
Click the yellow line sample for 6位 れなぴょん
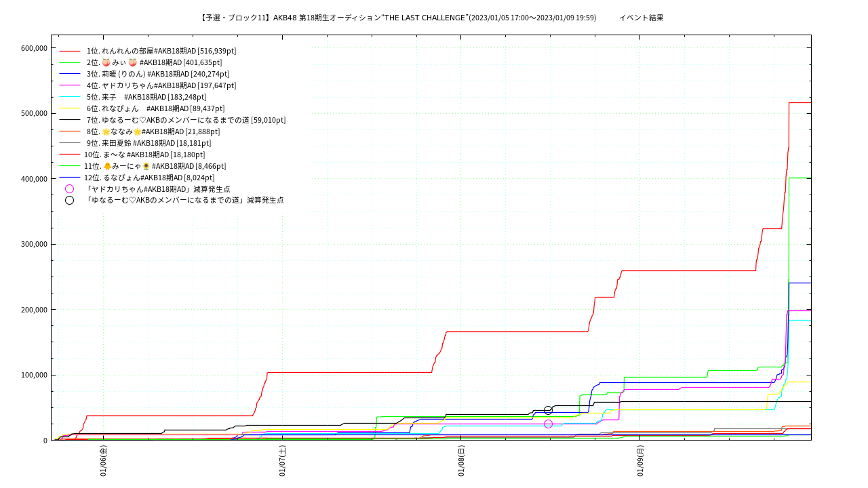[x=69, y=108]
